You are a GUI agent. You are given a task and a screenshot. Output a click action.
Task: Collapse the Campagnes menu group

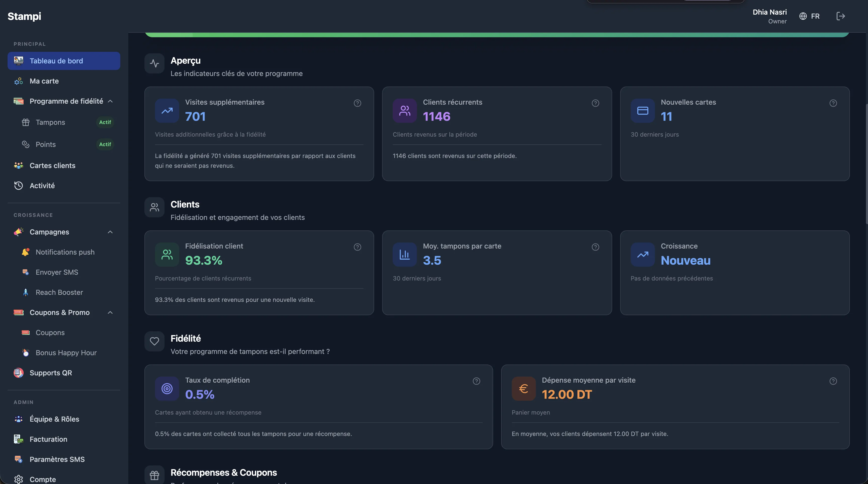pyautogui.click(x=110, y=232)
